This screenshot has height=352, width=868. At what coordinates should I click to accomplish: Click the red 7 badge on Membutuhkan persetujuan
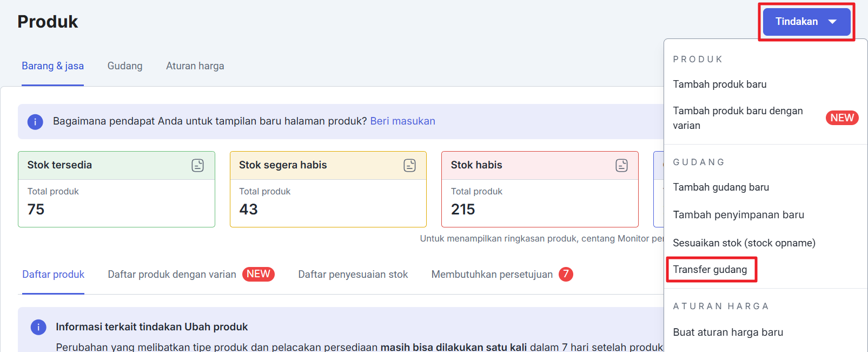(x=566, y=274)
